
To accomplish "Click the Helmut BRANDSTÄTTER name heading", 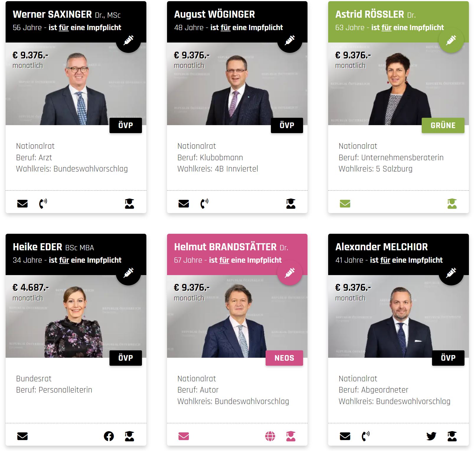I will tap(231, 247).
